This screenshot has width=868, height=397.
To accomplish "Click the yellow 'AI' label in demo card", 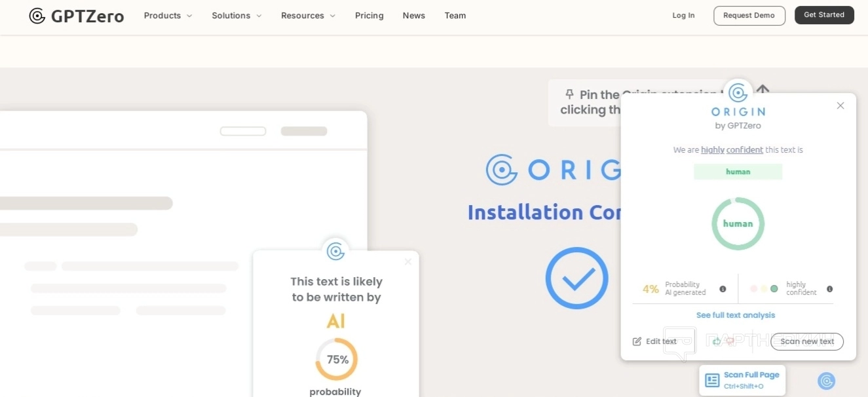I will tap(336, 321).
